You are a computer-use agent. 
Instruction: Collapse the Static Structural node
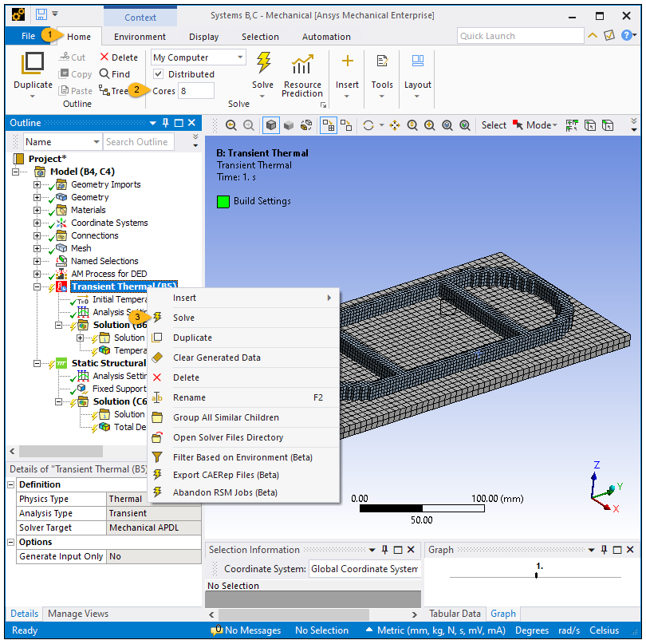[x=37, y=364]
